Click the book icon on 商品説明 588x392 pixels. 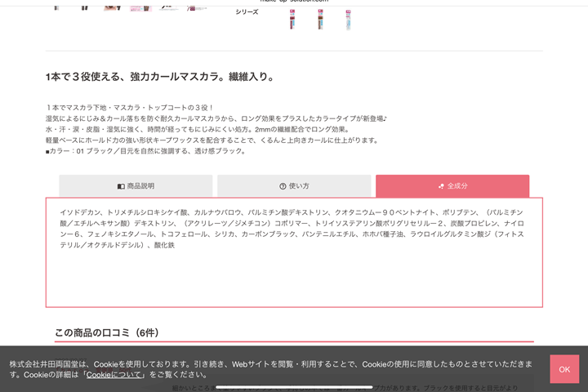(121, 186)
